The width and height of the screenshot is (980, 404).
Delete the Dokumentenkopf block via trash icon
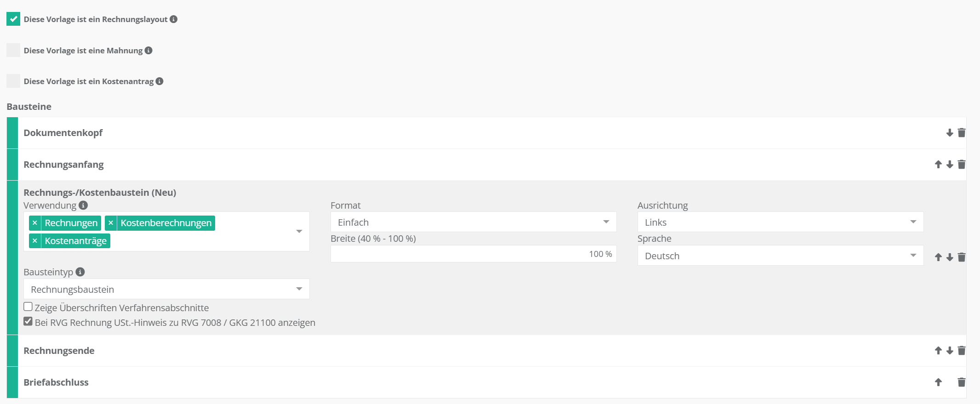(961, 133)
